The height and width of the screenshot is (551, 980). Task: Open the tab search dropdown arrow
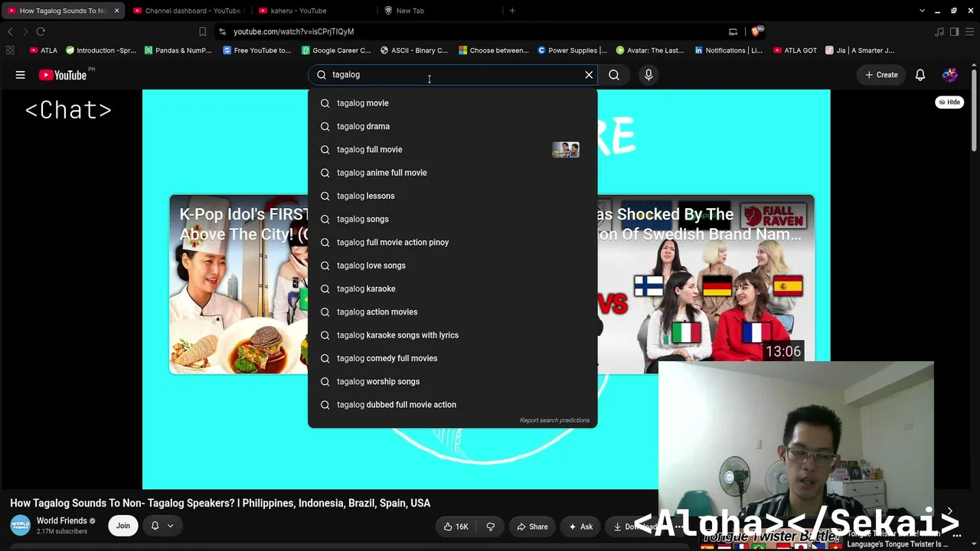[922, 11]
